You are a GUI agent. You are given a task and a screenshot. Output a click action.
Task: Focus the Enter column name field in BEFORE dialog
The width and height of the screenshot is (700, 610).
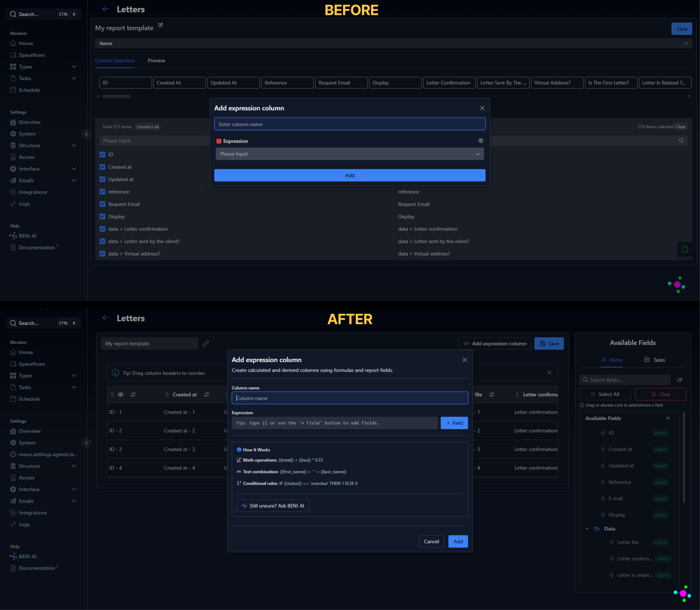pyautogui.click(x=350, y=124)
